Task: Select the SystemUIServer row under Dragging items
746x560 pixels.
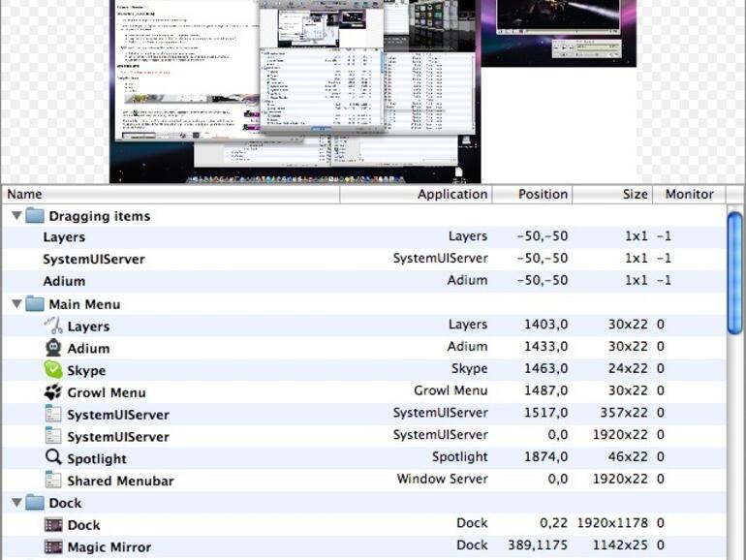Action: (364, 259)
